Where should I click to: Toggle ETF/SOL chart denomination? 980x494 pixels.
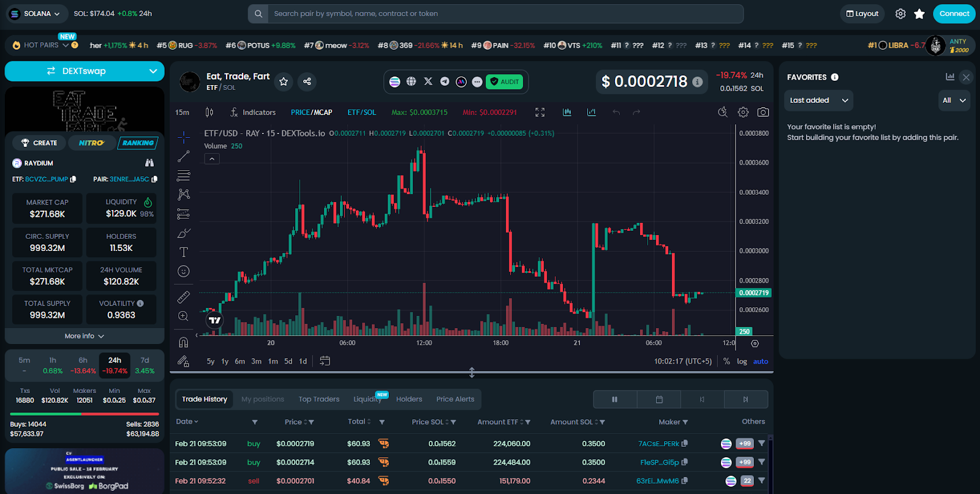tap(362, 112)
